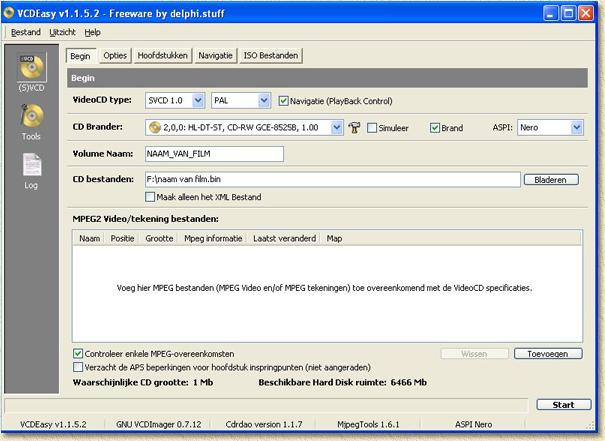The image size is (605, 441).
Task: Click the Volume Naam text field
Action: [x=214, y=154]
